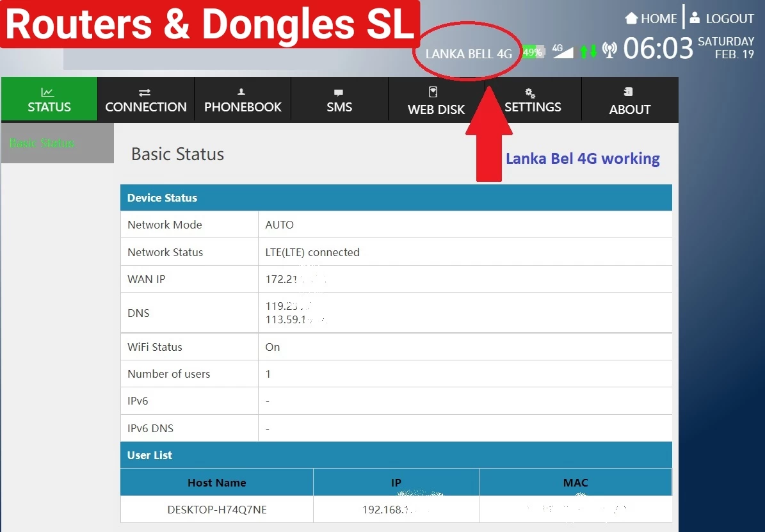Click the Host Name column header
The height and width of the screenshot is (532, 765).
216,483
